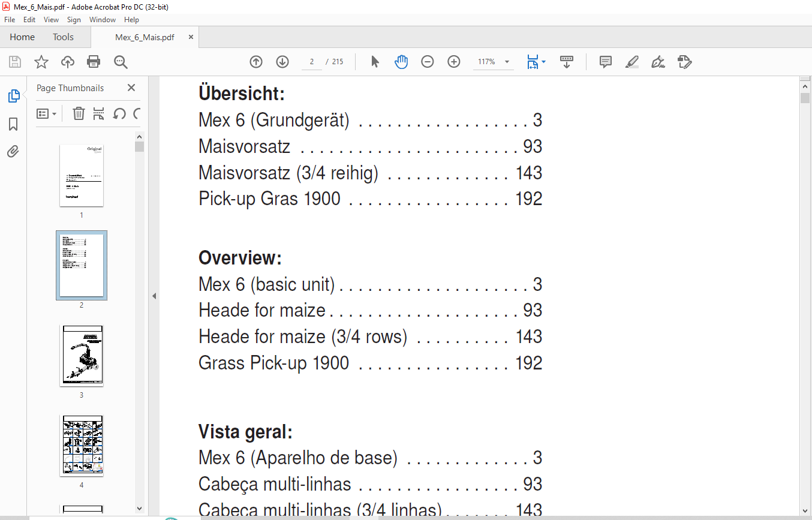Viewport: 812px width, 520px height.
Task: Open the Help menu
Action: click(x=131, y=20)
